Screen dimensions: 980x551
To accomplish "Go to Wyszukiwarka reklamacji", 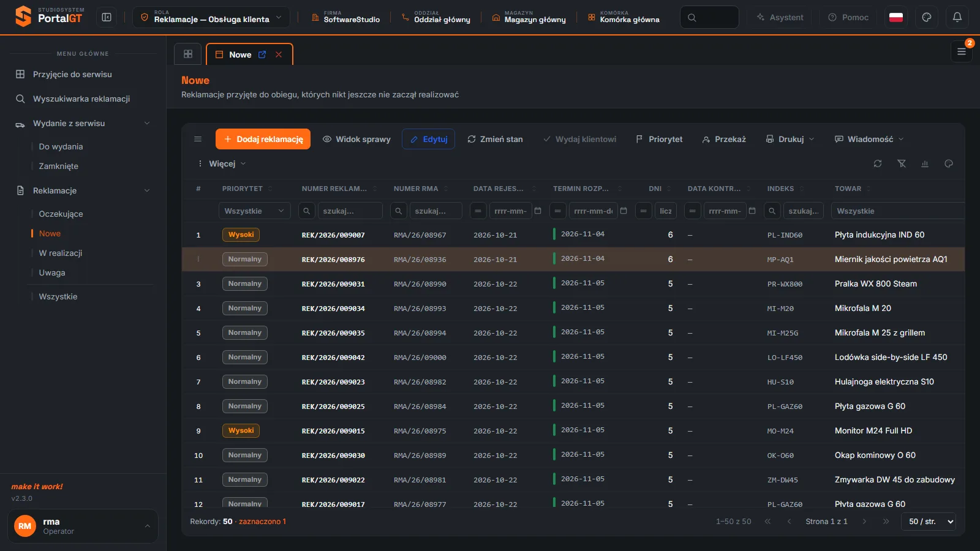I will (x=81, y=99).
